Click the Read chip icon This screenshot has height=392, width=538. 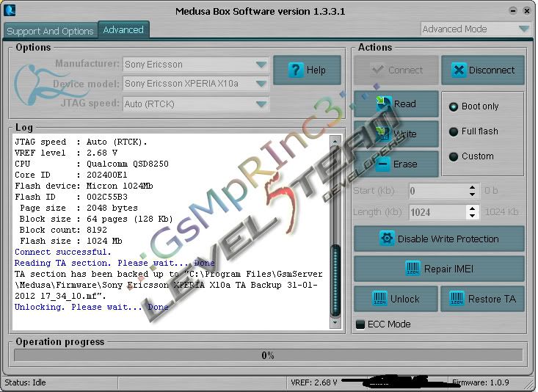[383, 104]
